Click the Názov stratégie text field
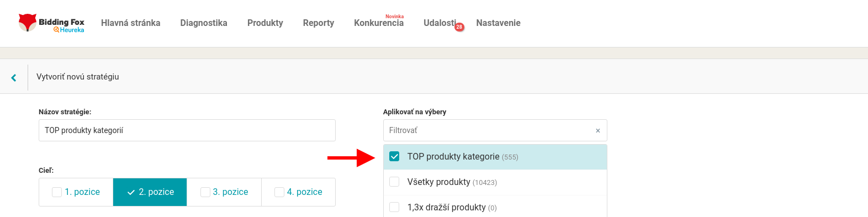 pyautogui.click(x=187, y=130)
